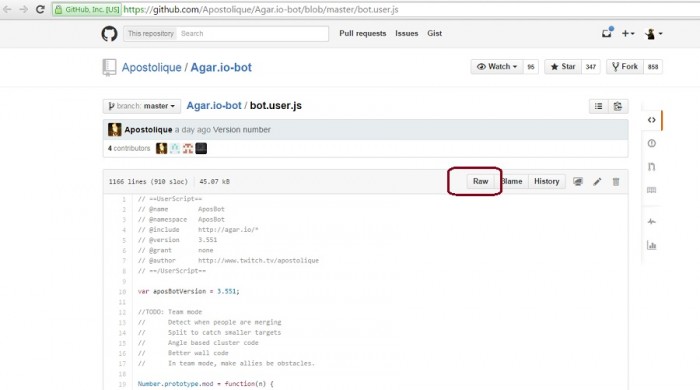Open the Pulse sidebar icon
Screen dimensions: 700x390
(x=652, y=221)
